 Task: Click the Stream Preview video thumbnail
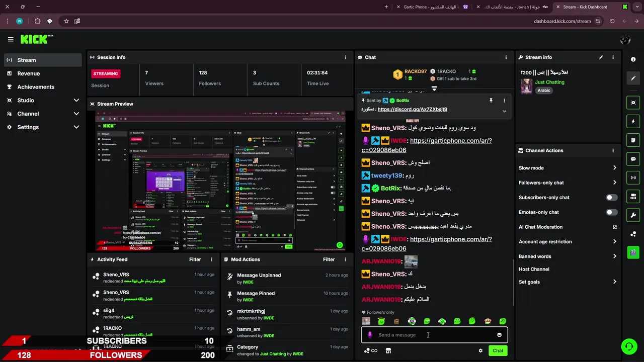click(x=220, y=180)
